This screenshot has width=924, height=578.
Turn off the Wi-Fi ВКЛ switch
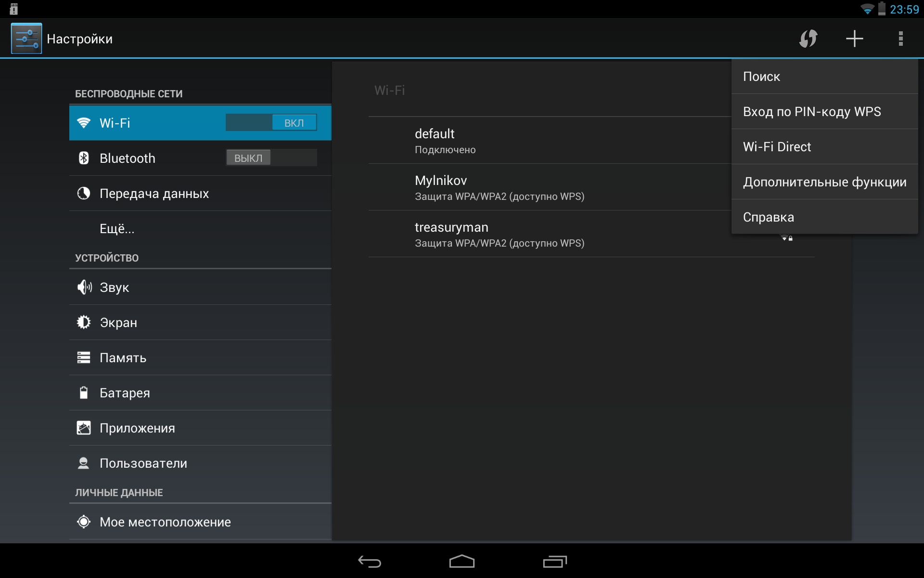(271, 123)
